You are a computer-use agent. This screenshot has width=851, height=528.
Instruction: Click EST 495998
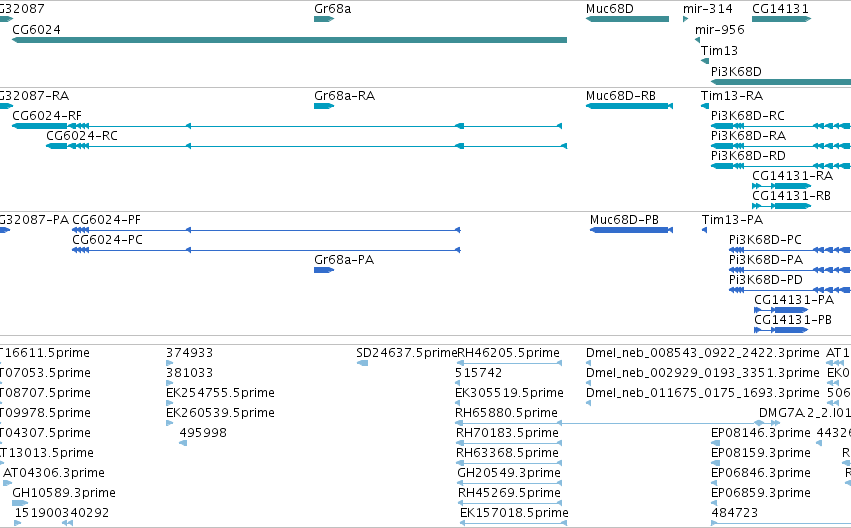203,433
